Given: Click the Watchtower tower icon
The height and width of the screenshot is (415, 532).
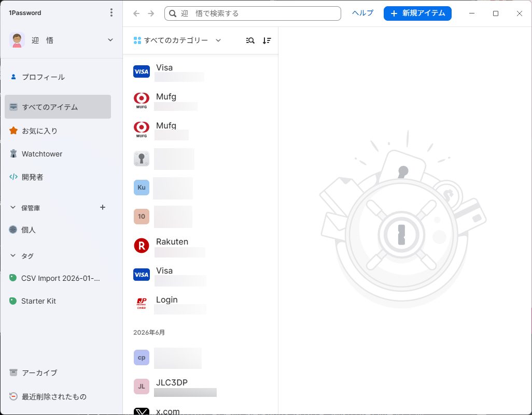Looking at the screenshot, I should pyautogui.click(x=13, y=153).
